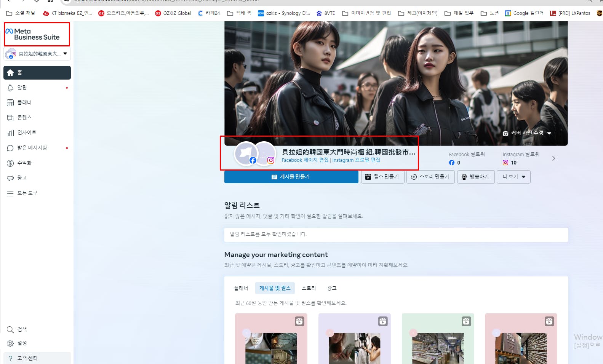Image resolution: width=603 pixels, height=364 pixels.
Task: Expand the 더 보기 dropdown
Action: point(513,177)
